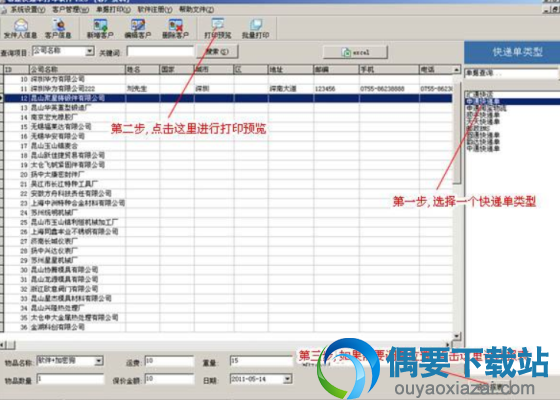Open 打印预览 print preview
Viewport: 560px width, 400px height.
(x=218, y=28)
